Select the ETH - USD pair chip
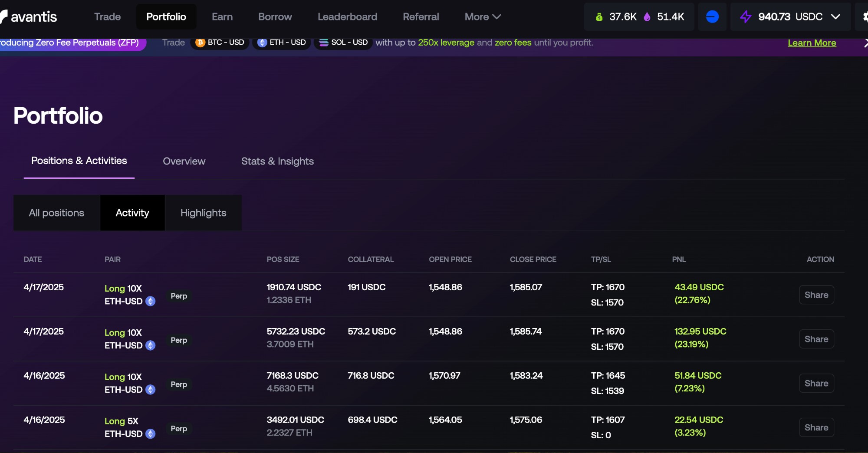The image size is (868, 453). point(282,43)
